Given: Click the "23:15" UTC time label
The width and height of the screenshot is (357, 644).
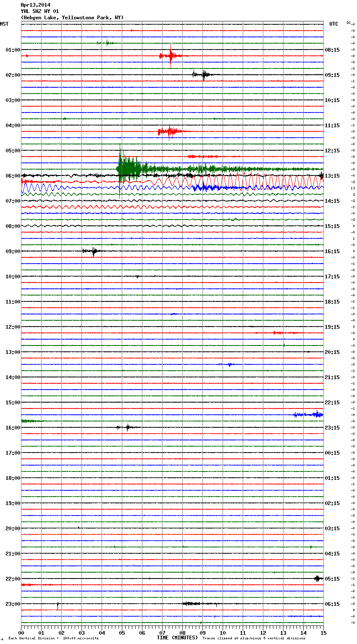Looking at the screenshot, I should (332, 428).
